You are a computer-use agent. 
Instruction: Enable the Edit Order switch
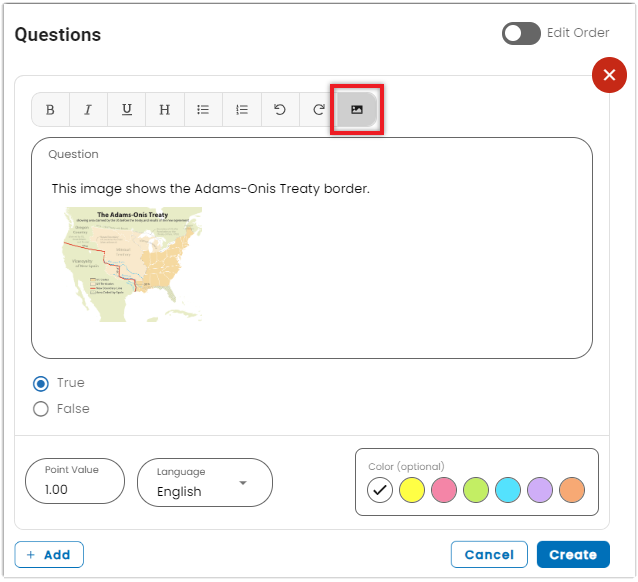click(521, 33)
